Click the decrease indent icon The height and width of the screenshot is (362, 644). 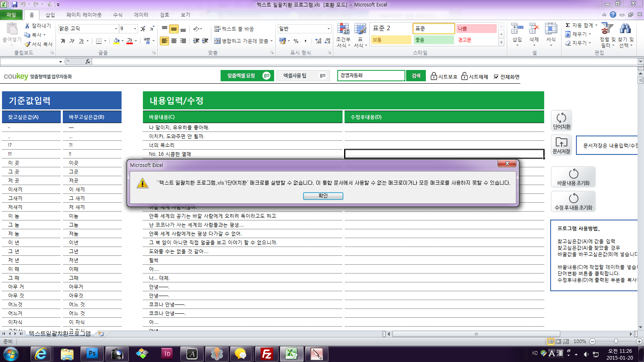(x=196, y=41)
